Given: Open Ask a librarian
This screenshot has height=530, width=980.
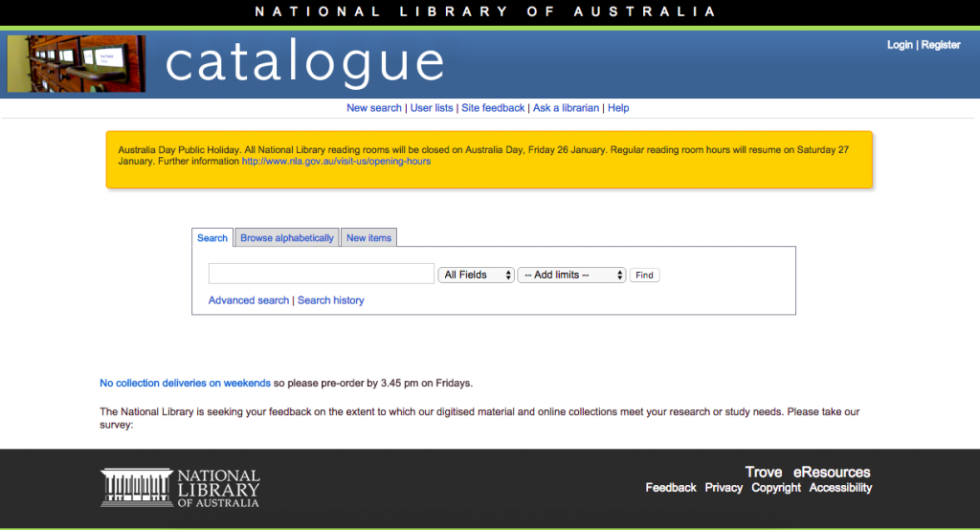Looking at the screenshot, I should 566,108.
